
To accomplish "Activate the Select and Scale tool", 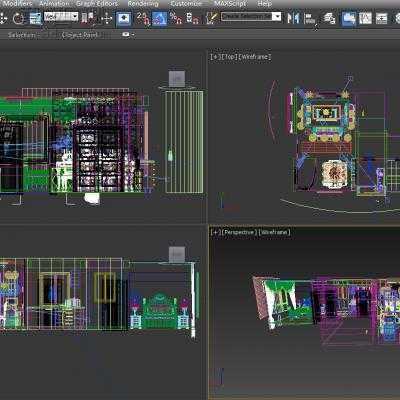I will (x=35, y=18).
